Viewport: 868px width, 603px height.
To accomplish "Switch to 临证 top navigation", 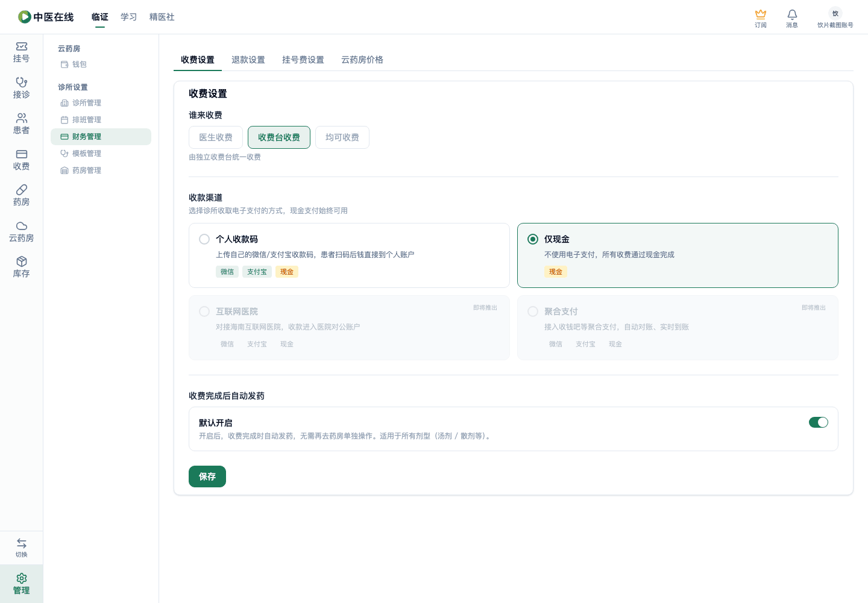I will 100,17.
